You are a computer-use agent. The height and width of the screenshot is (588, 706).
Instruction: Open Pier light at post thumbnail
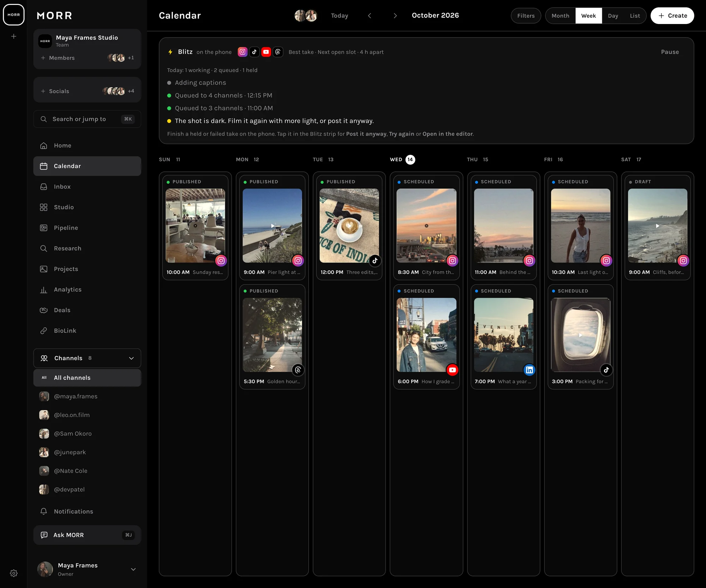272,226
